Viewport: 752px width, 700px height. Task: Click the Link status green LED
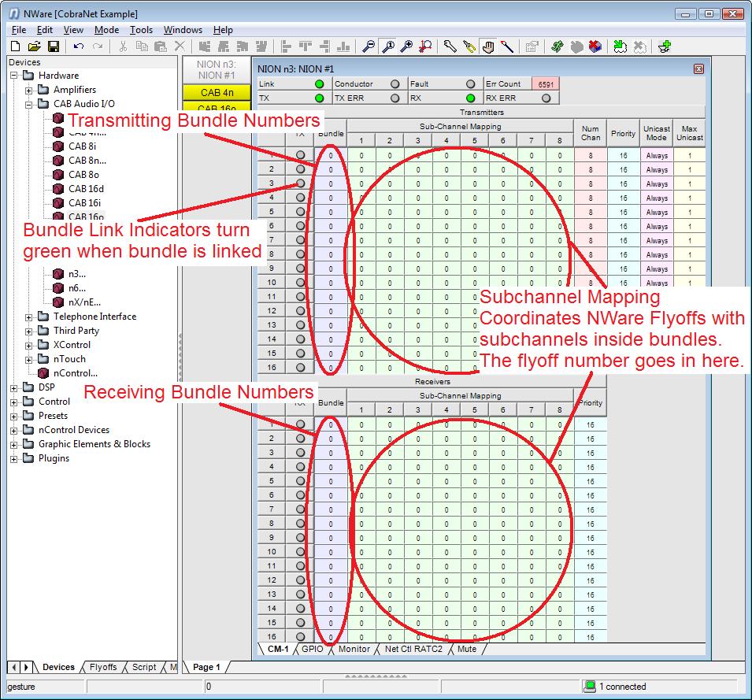coord(320,84)
